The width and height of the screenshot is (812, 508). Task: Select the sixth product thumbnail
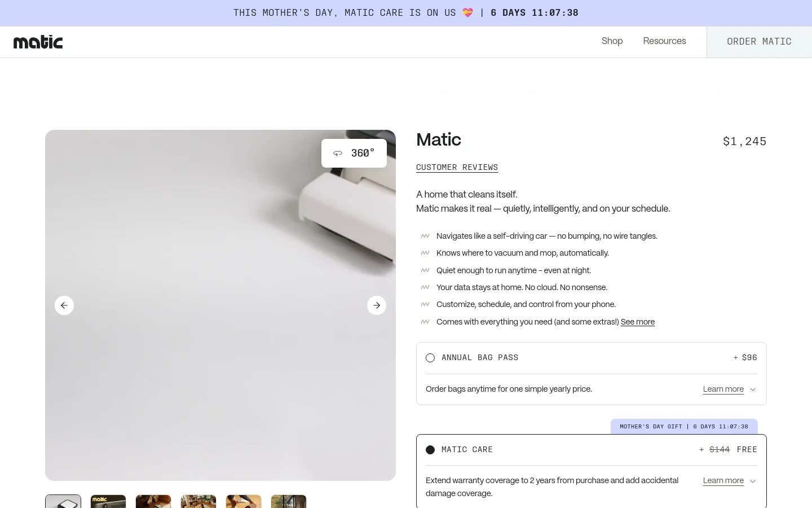[289, 501]
